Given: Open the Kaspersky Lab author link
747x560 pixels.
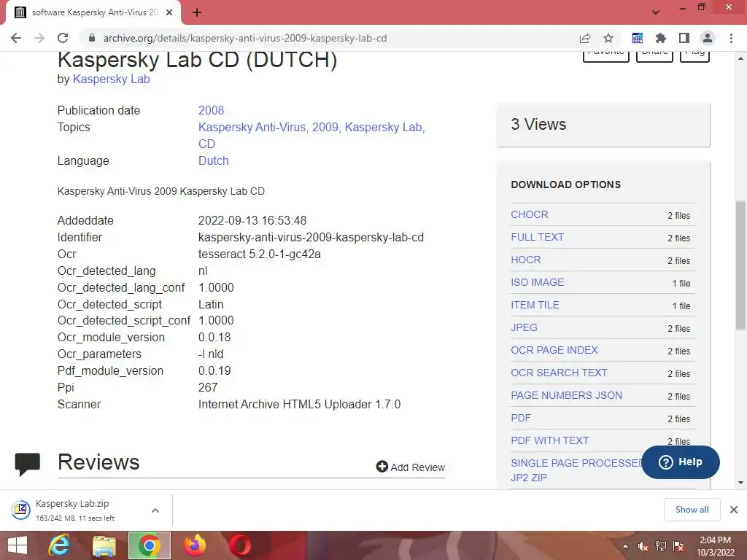Looking at the screenshot, I should tap(112, 79).
